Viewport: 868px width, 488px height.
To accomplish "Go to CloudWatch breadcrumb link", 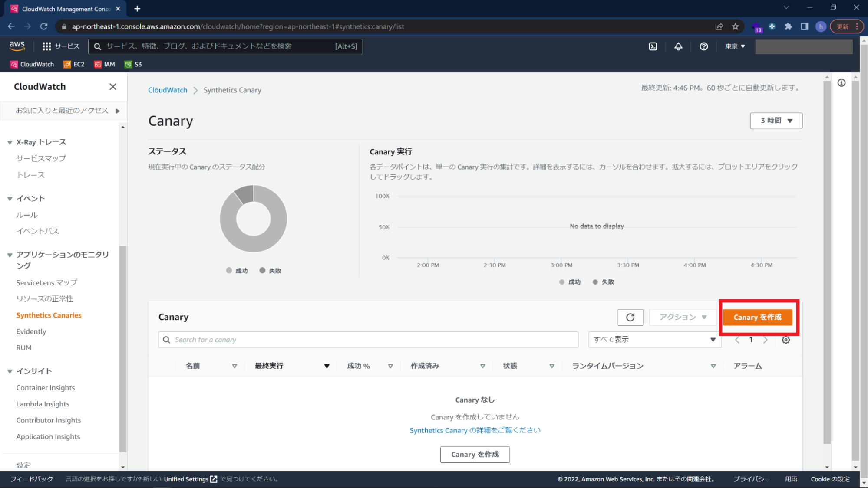I will [168, 90].
